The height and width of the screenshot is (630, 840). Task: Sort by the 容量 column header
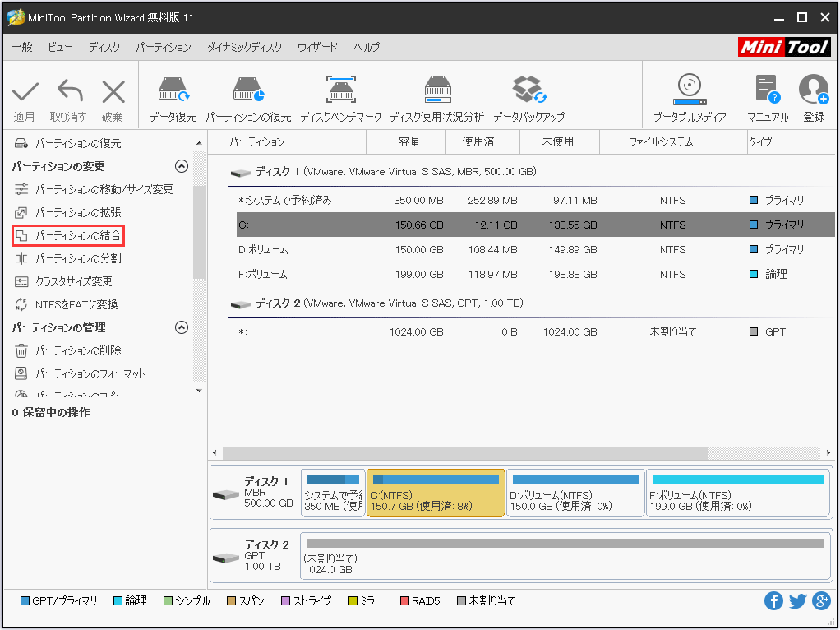click(x=406, y=142)
